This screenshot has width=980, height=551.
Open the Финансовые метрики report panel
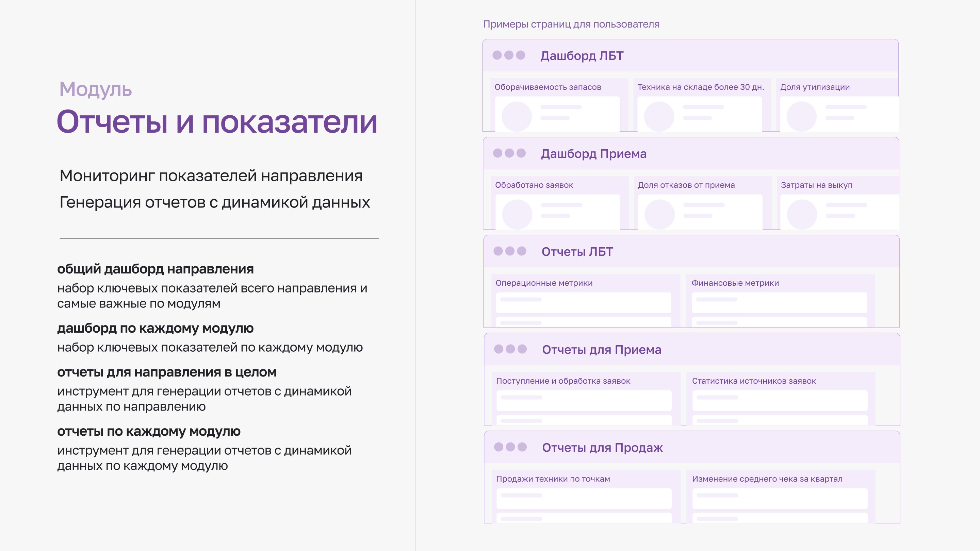coord(735,283)
